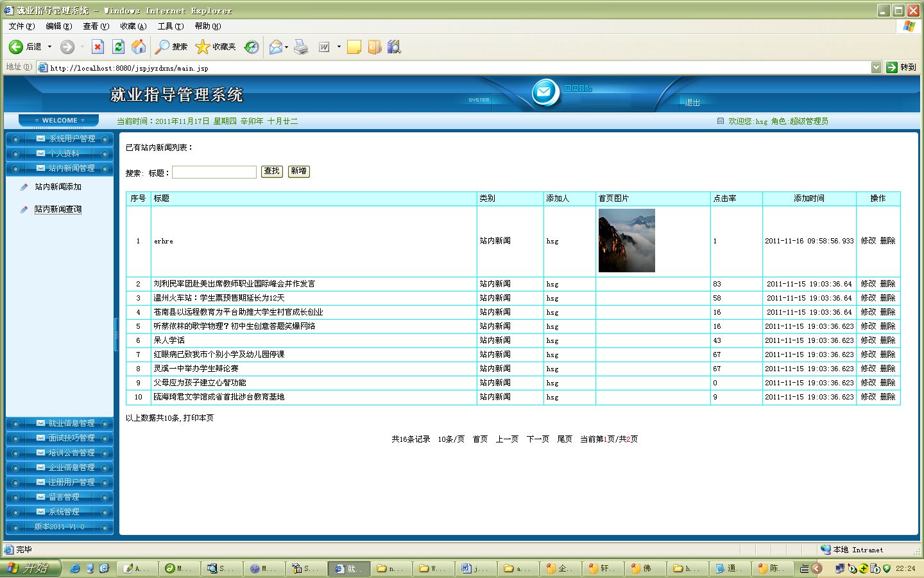Click the 标题 search text field
924x578 pixels.
point(214,172)
